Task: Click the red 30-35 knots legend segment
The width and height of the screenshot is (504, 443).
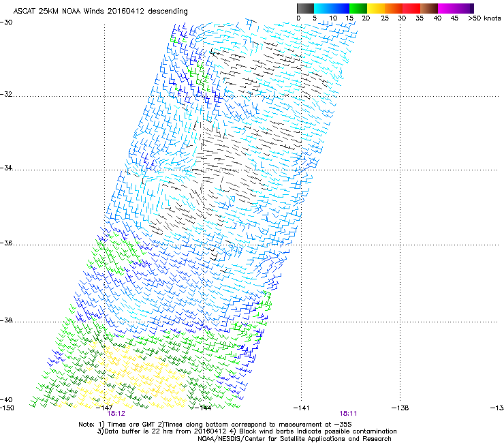Action: pyautogui.click(x=411, y=8)
